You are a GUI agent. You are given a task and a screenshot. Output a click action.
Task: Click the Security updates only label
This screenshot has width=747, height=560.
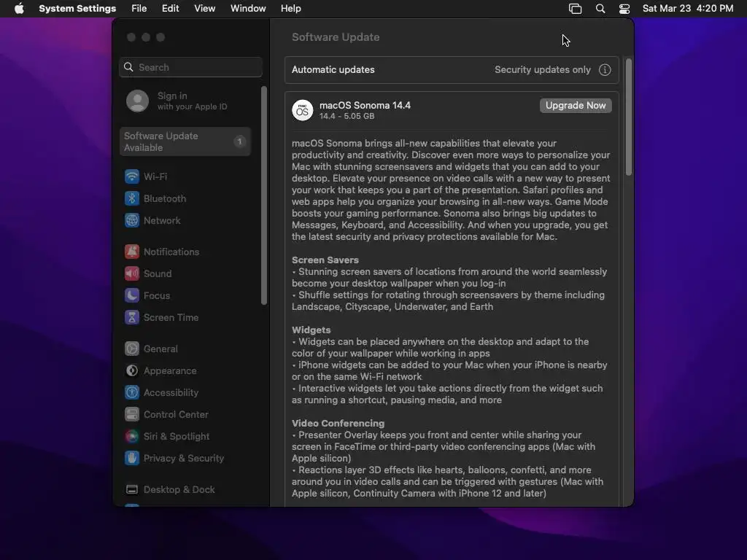click(x=542, y=70)
